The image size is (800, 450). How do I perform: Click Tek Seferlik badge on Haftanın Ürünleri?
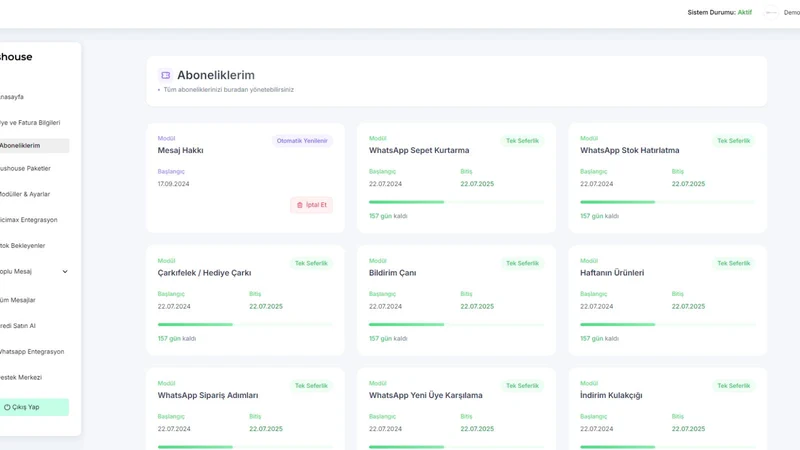tap(733, 263)
